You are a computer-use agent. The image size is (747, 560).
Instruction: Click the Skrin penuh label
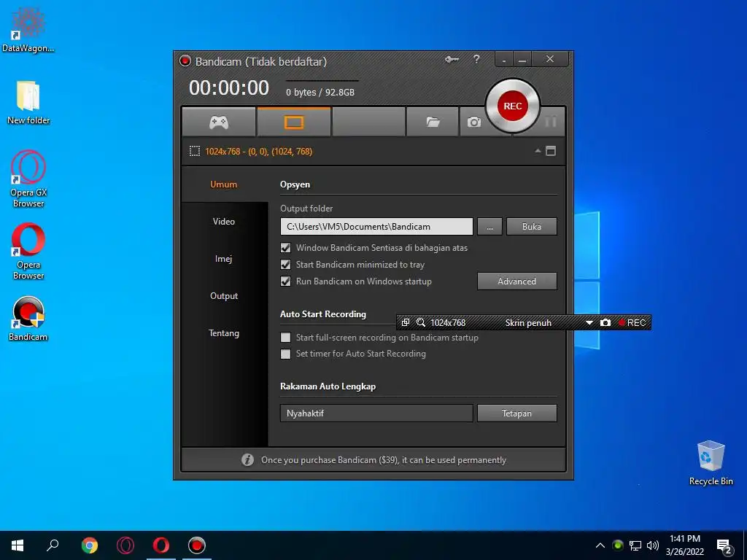click(528, 322)
